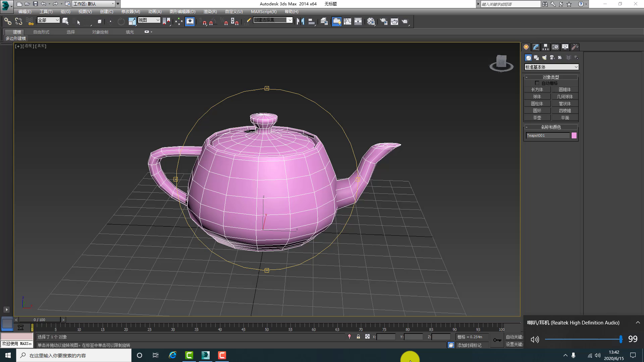Open the 视图 reference coordinate dropdown

149,20
